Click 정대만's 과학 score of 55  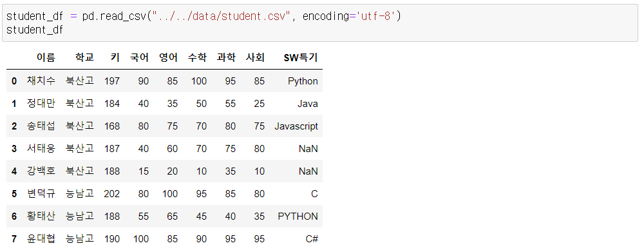[231, 104]
